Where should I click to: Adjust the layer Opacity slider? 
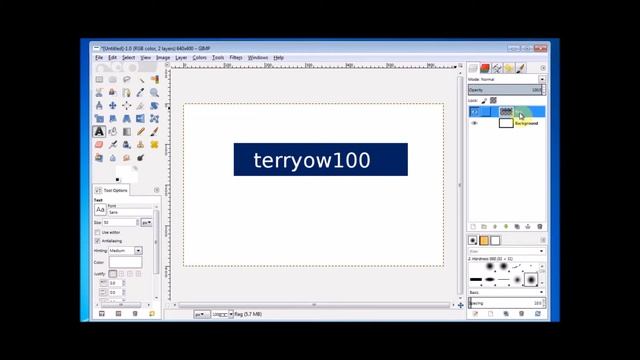tap(506, 90)
